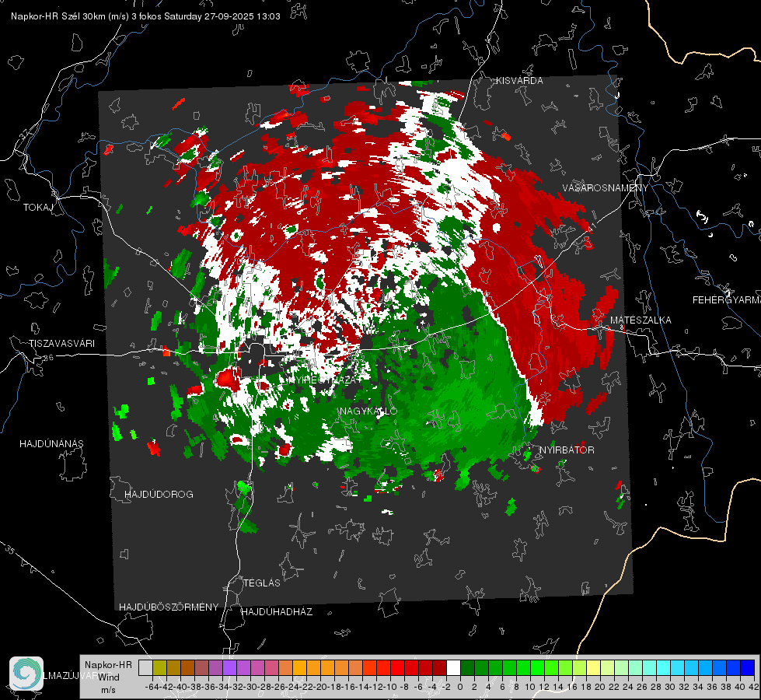Click the road number 36 marker

[x=48, y=358]
